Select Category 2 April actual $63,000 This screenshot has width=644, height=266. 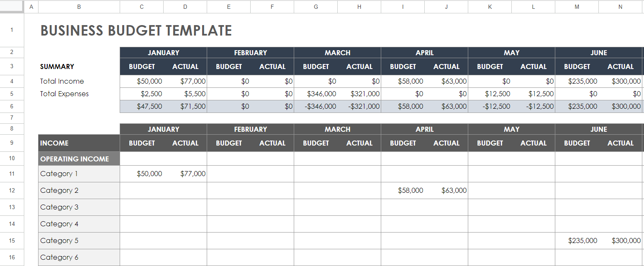coord(446,190)
